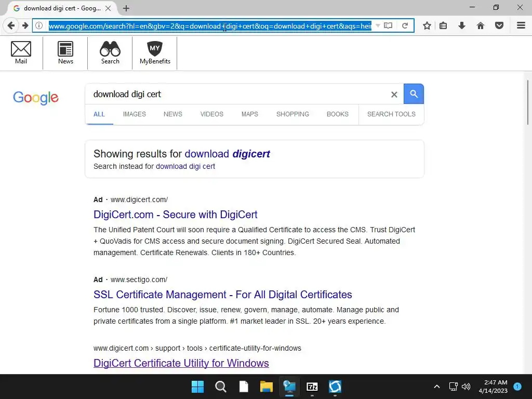This screenshot has height=399, width=532.
Task: Open network status icon in tray
Action: (453, 387)
